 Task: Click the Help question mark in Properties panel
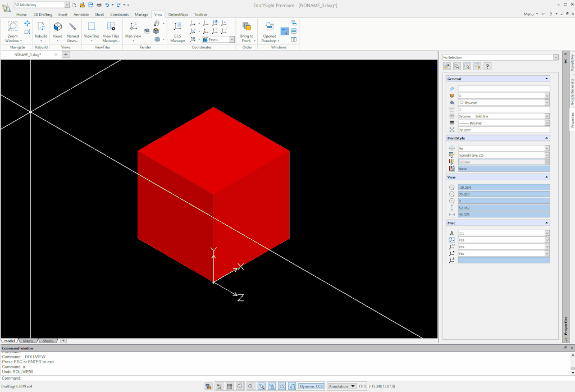coord(487,66)
